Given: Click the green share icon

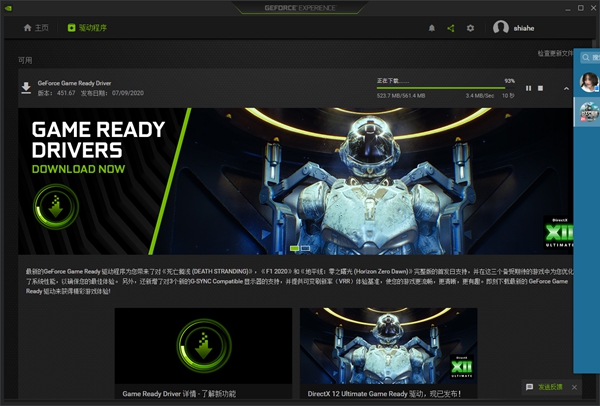Looking at the screenshot, I should click(x=451, y=28).
